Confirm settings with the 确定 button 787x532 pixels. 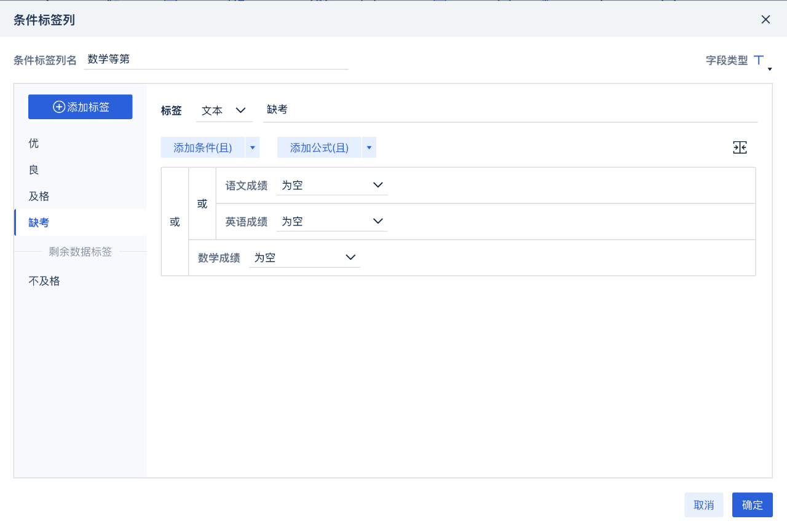pos(752,504)
